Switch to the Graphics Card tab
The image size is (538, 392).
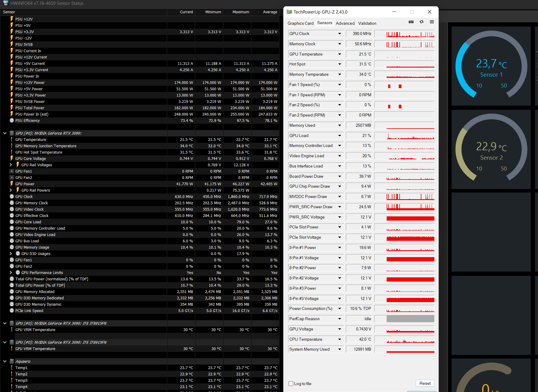coord(301,23)
